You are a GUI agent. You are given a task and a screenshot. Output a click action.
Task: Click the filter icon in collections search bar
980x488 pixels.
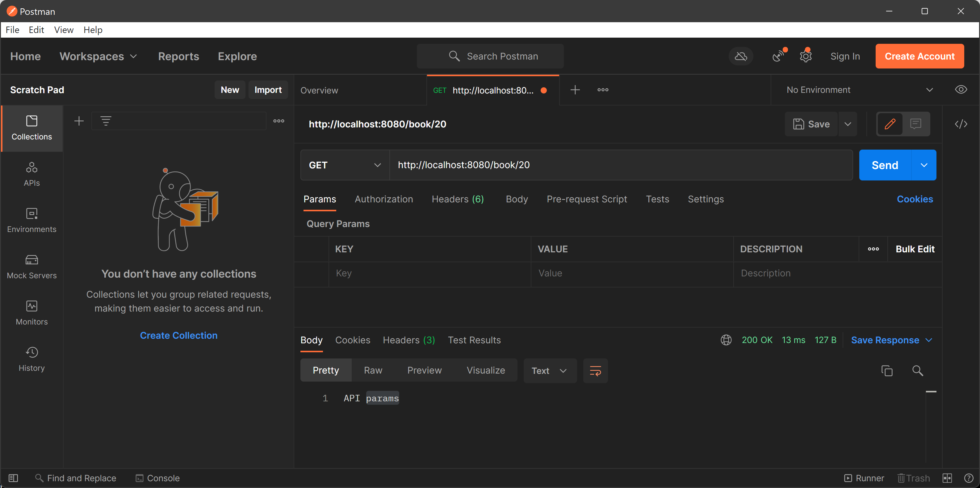106,121
